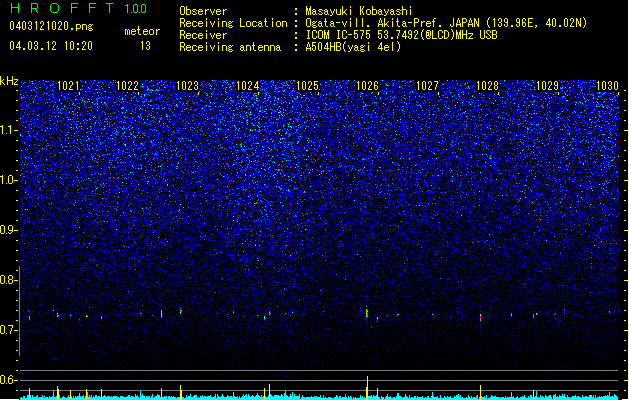Click the 1021 time axis marker
The width and height of the screenshot is (629, 400).
(x=69, y=86)
